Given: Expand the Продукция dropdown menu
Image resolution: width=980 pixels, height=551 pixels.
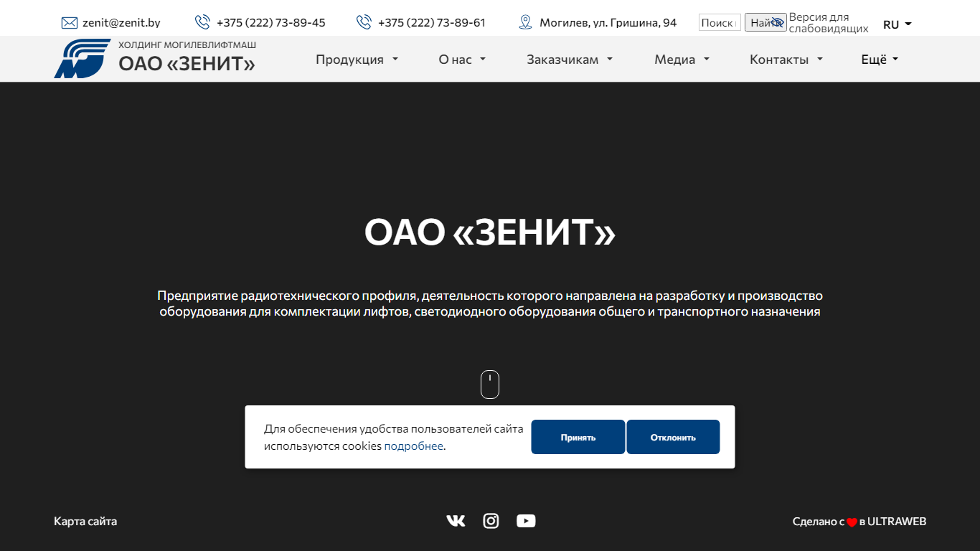Looking at the screenshot, I should pyautogui.click(x=357, y=60).
